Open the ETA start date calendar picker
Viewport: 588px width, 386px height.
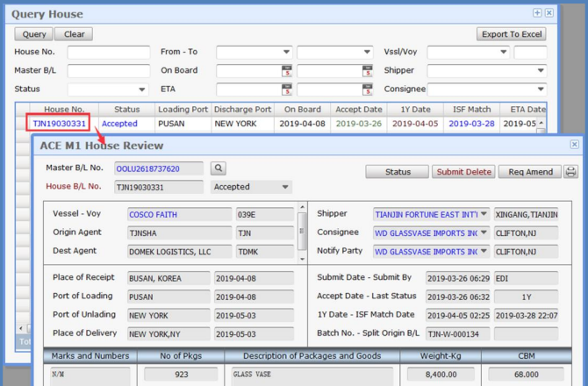point(286,89)
